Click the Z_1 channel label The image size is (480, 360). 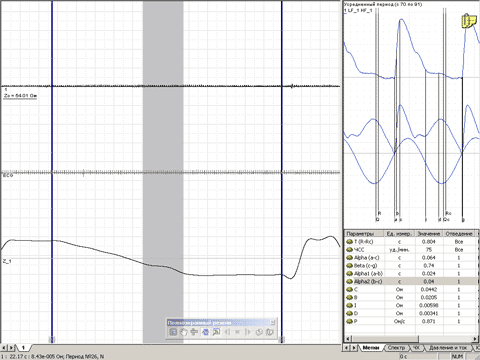click(x=7, y=261)
